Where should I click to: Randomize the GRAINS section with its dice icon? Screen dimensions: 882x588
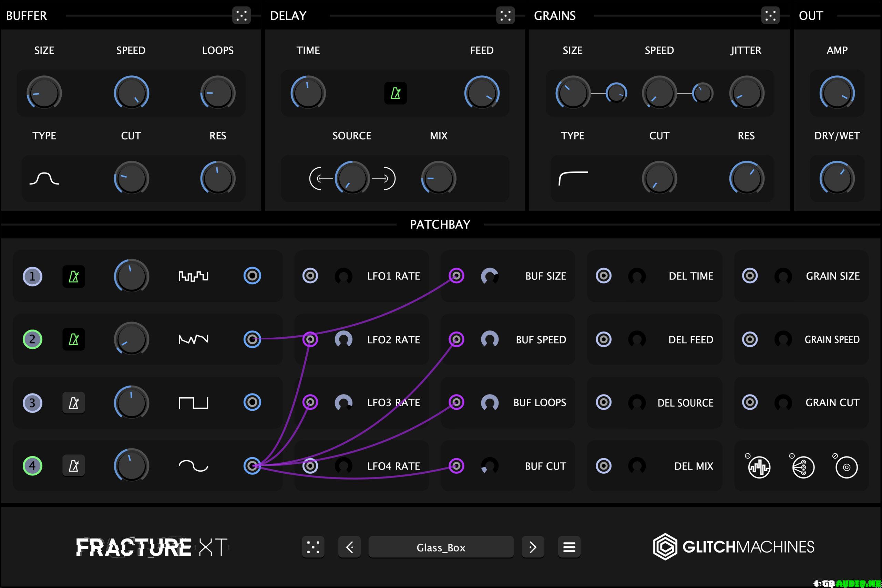(x=770, y=15)
